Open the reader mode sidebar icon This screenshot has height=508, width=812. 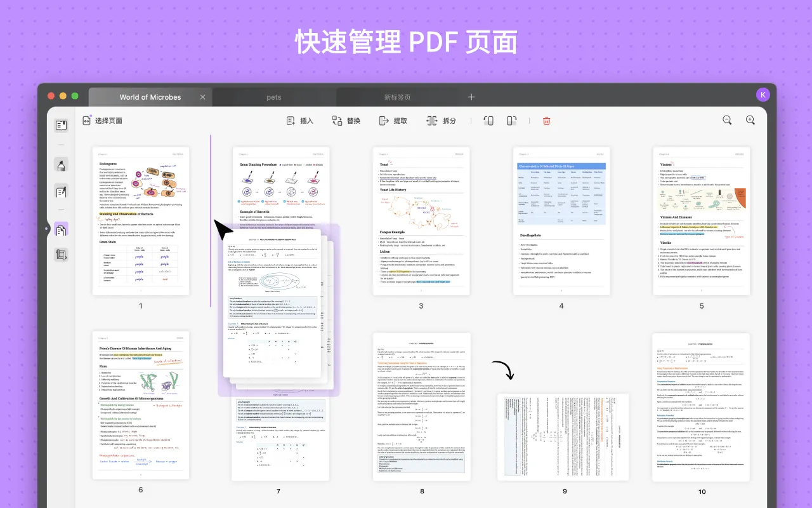(x=61, y=125)
